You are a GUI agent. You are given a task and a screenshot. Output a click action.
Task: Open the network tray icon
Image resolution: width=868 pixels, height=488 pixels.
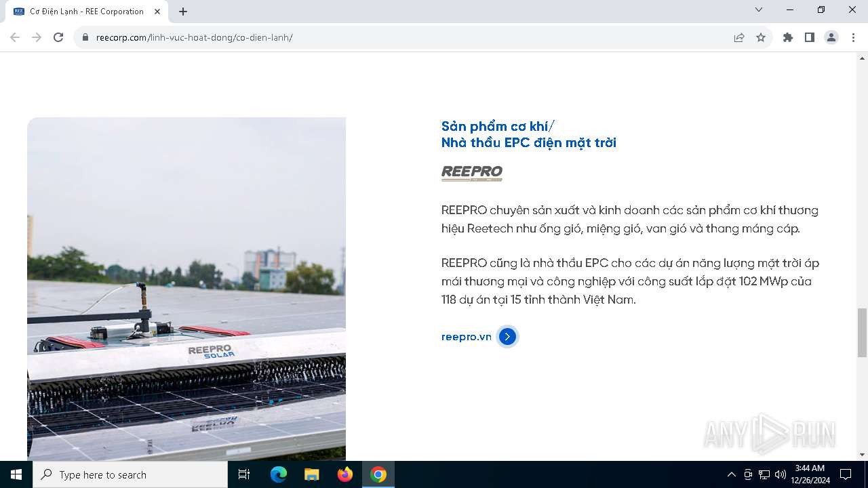(x=764, y=474)
